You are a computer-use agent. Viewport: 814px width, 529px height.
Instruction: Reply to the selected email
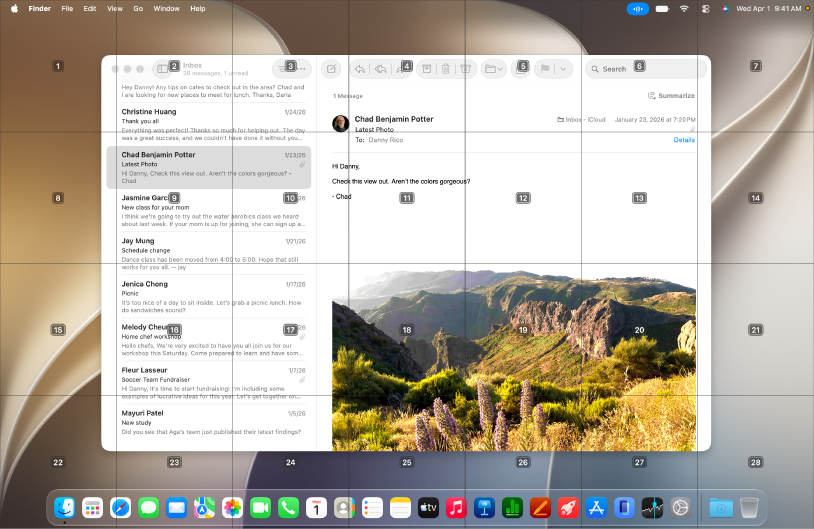click(360, 69)
